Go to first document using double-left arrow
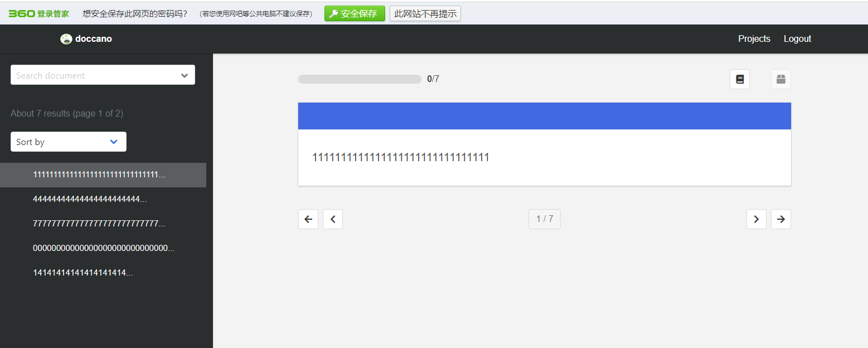 coord(308,219)
